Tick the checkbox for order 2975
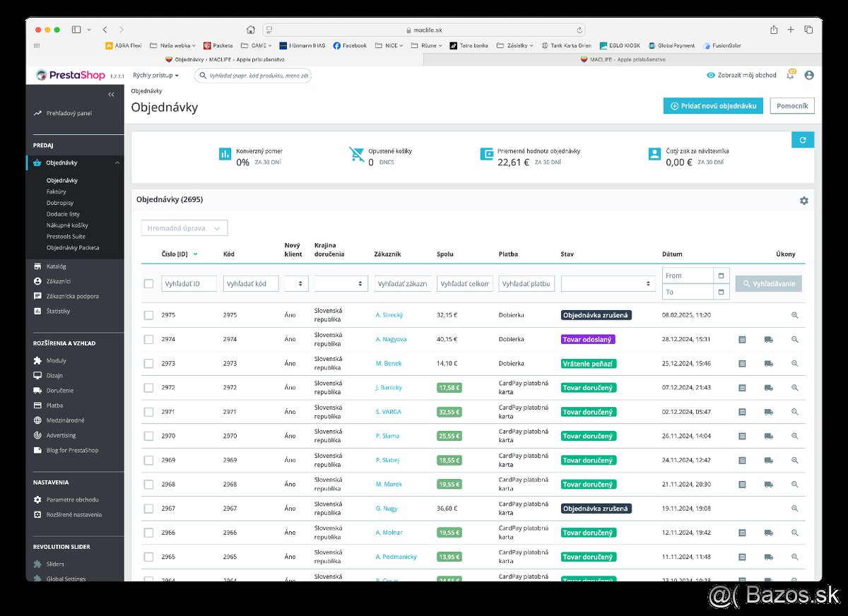The height and width of the screenshot is (616, 848). (148, 315)
